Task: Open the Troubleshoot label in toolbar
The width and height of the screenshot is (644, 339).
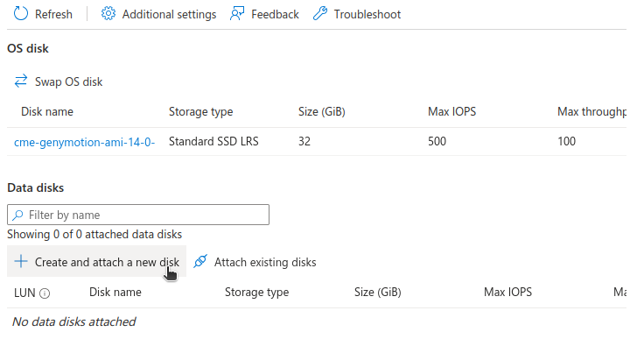Action: coord(367,14)
